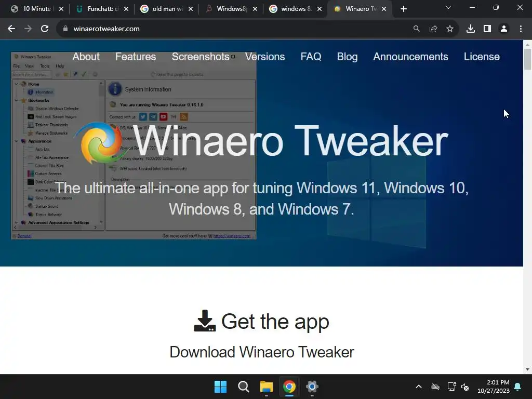Open the Blog link
532x399 pixels.
347,57
